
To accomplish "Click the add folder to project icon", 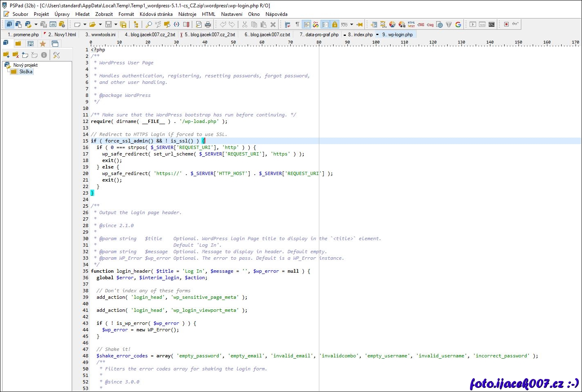I will tap(6, 55).
